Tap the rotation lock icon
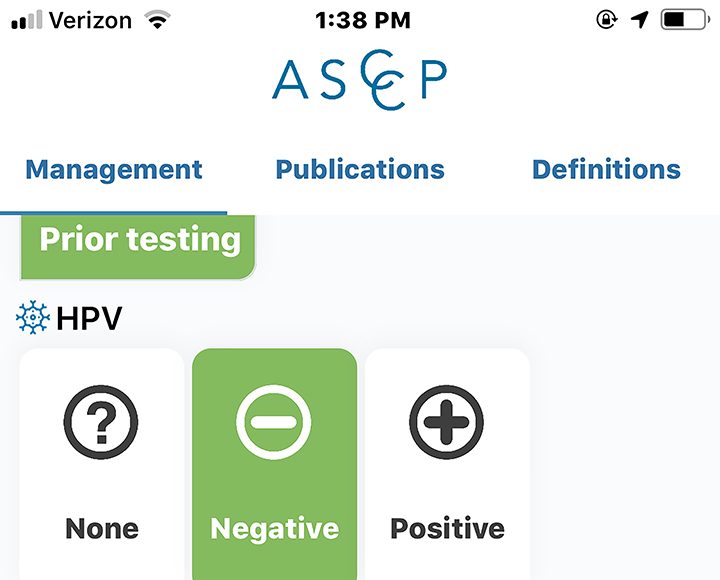720x580 pixels. (607, 20)
